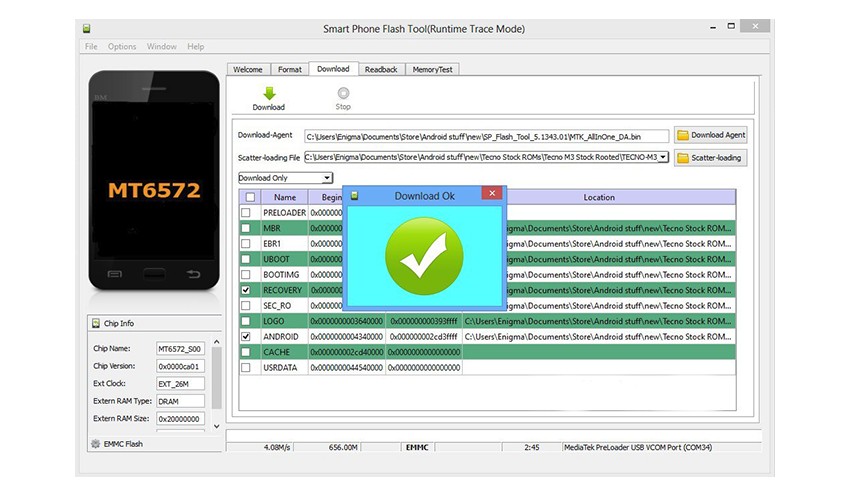Image resolution: width=846 pixels, height=490 pixels.
Task: Click the 4.08M/s speed status entry
Action: click(277, 447)
